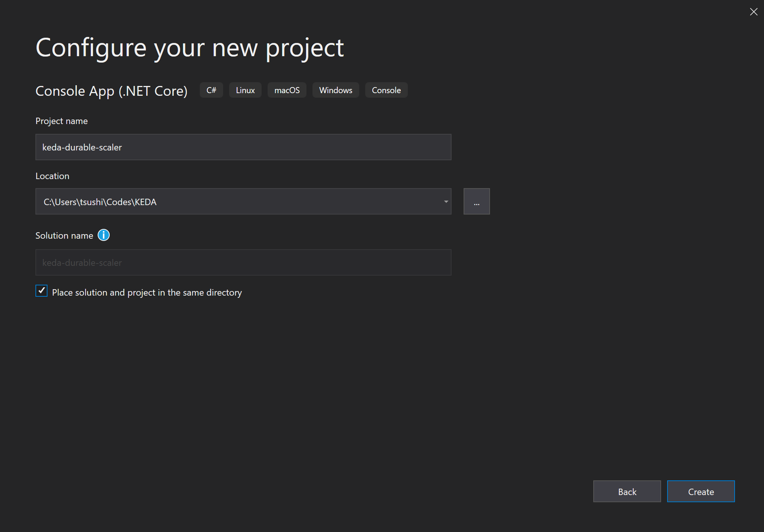Click the Console project type tag
This screenshot has height=532, width=764.
[386, 90]
